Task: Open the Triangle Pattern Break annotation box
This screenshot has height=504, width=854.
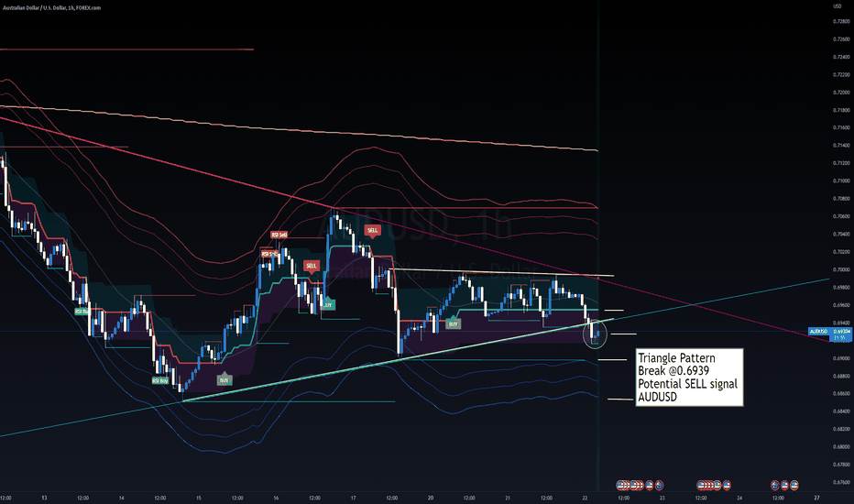Action: [x=689, y=378]
